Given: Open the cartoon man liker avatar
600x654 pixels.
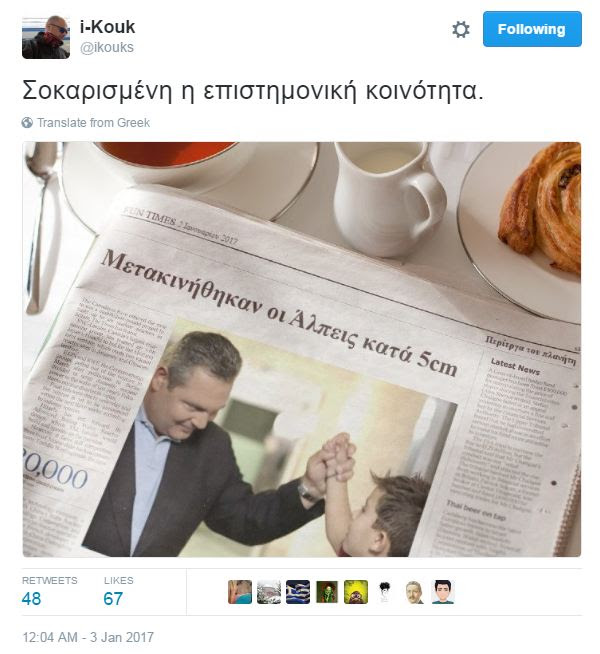Looking at the screenshot, I should (443, 592).
